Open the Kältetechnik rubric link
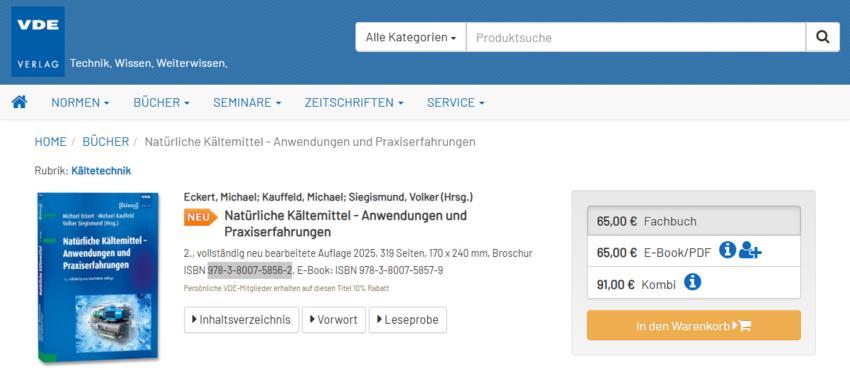The width and height of the screenshot is (850, 370). point(101,171)
